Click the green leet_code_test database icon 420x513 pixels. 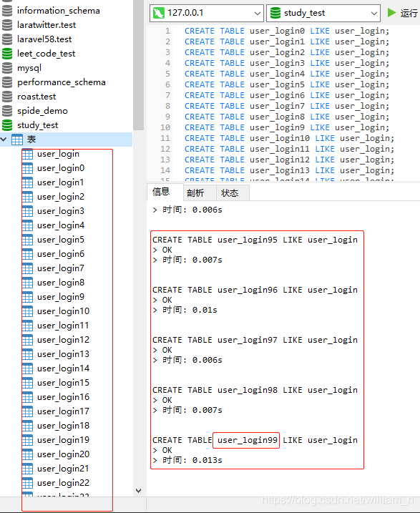(x=7, y=54)
